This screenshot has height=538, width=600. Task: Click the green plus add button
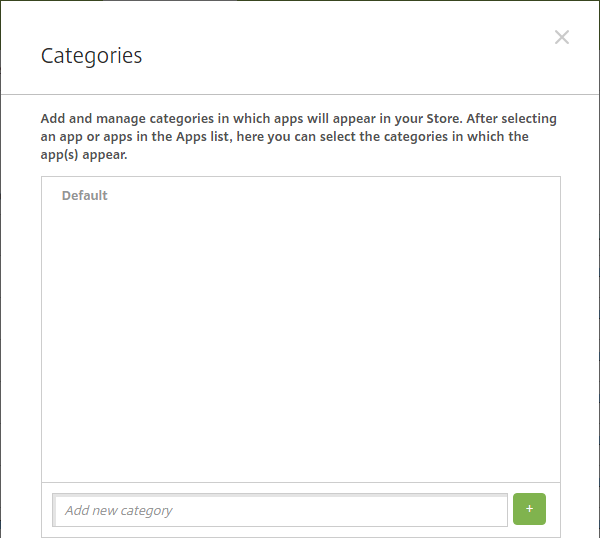pos(529,509)
